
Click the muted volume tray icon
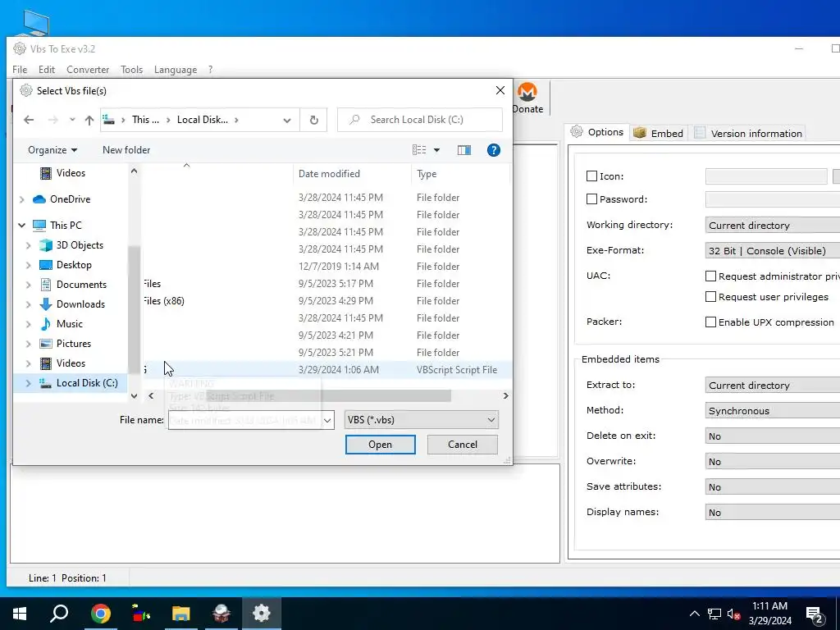733,614
